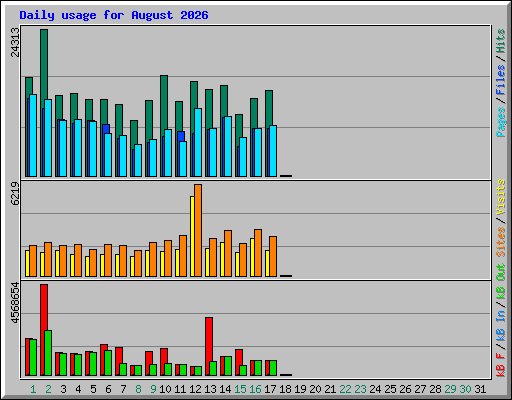
Task: Click day 31 on the x-axis
Action: coord(480,389)
